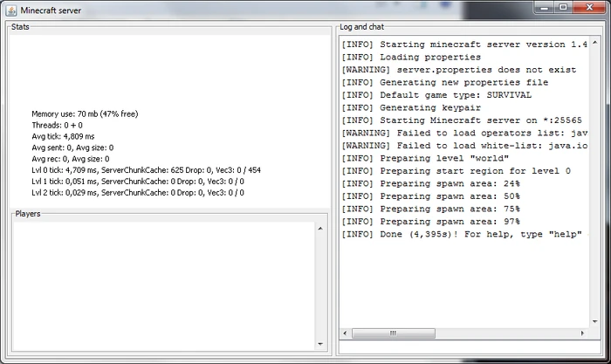Screen dimensions: 611x364
Task: Click the Lvl 0 tick stats line
Action: tap(146, 170)
